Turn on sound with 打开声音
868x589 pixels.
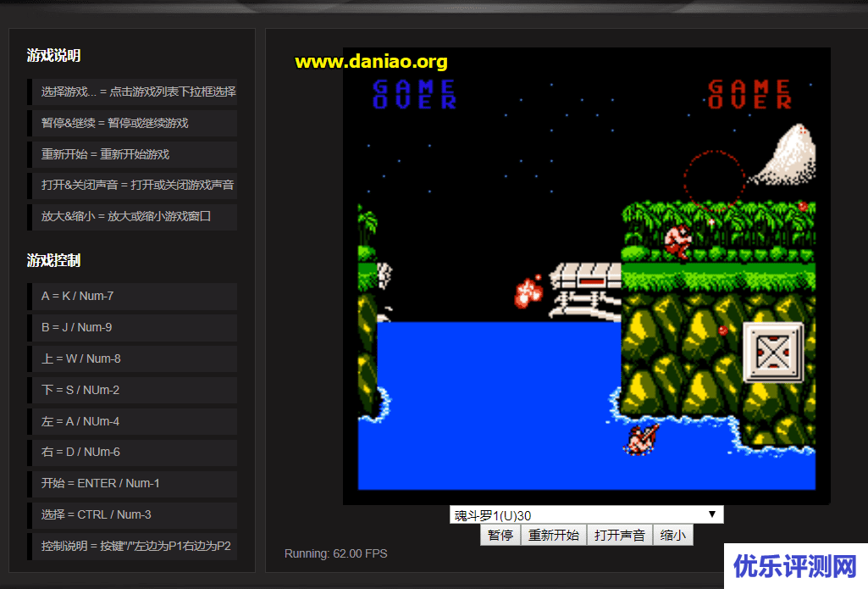619,535
